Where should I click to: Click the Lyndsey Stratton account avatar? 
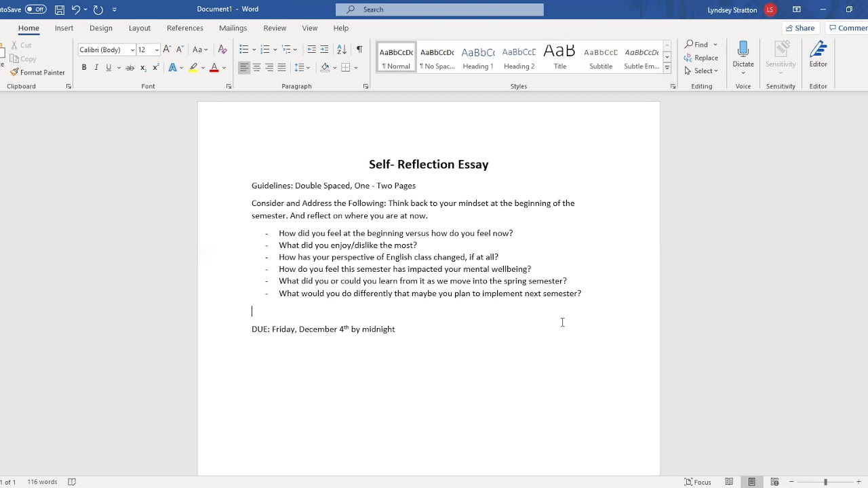770,9
